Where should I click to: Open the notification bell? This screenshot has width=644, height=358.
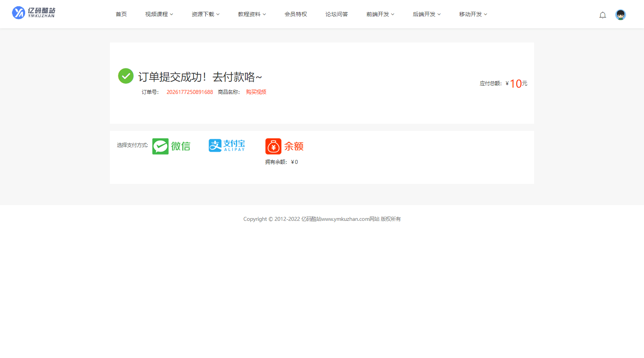pyautogui.click(x=603, y=15)
